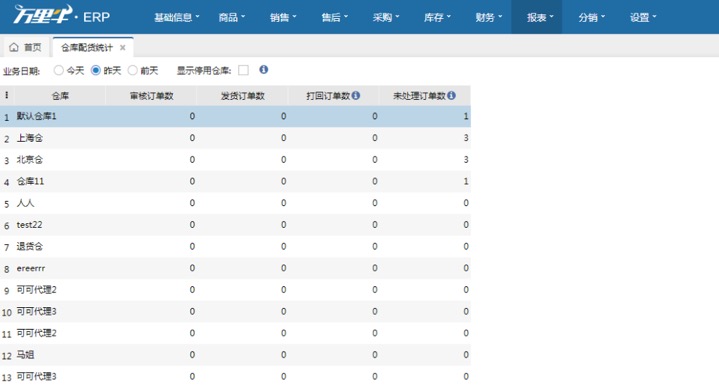Sort by the 审核订单数 column header
The width and height of the screenshot is (719, 386).
[151, 96]
